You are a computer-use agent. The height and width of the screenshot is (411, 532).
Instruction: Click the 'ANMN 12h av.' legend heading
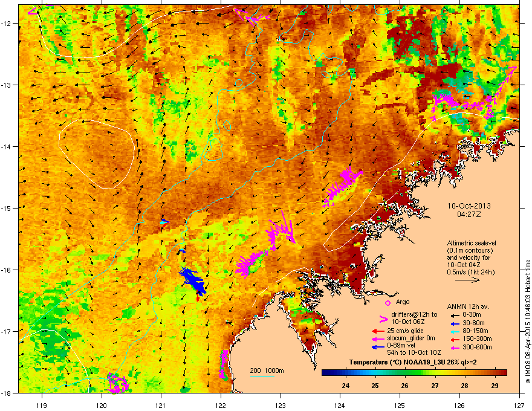(468, 306)
